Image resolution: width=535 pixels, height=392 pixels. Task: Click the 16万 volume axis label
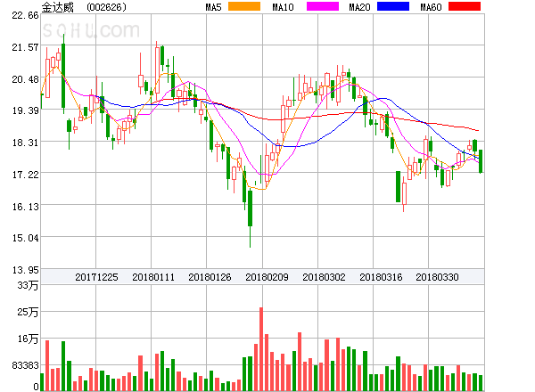[28, 339]
